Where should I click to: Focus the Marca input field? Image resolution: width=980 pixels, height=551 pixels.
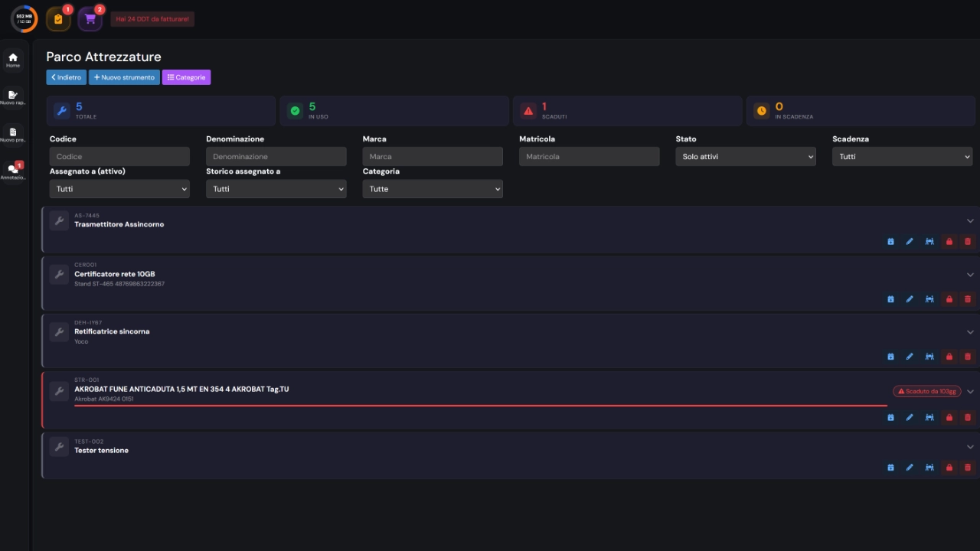pos(433,156)
